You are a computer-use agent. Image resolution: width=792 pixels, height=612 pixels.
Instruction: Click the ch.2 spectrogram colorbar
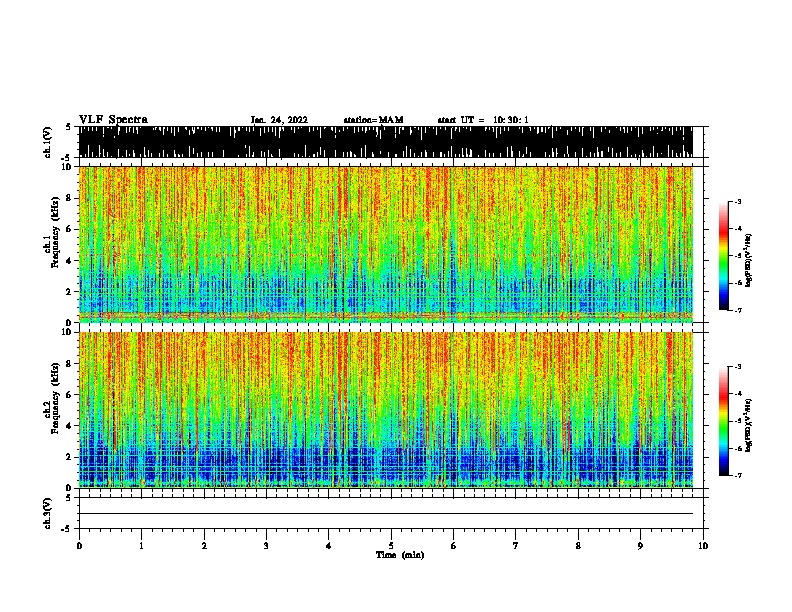click(x=723, y=421)
